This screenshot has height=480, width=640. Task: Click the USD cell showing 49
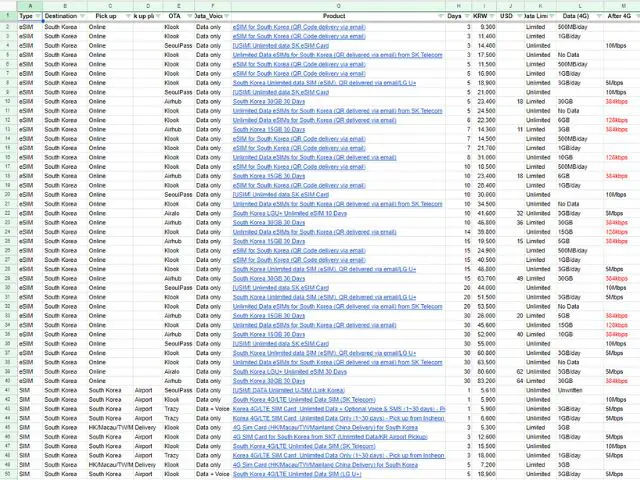click(x=510, y=278)
